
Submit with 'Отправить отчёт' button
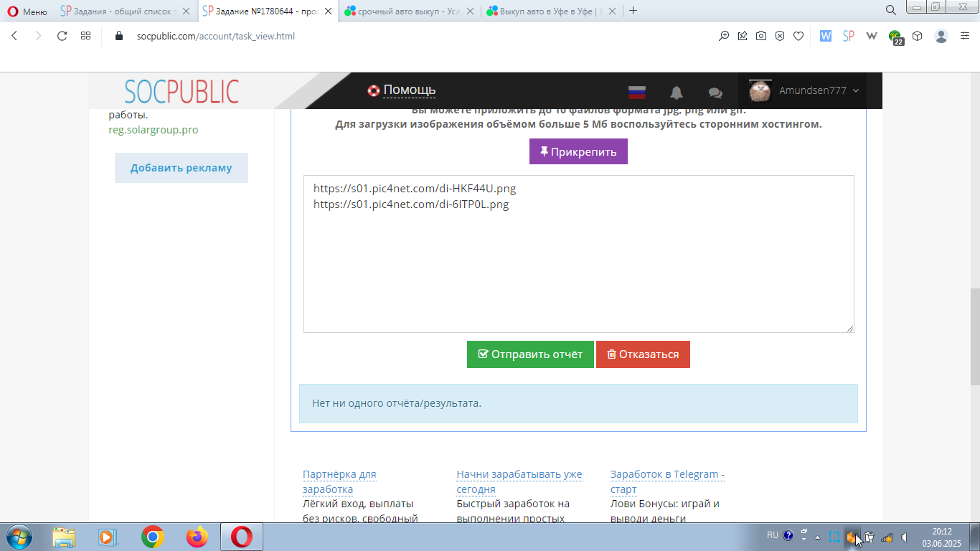click(530, 354)
